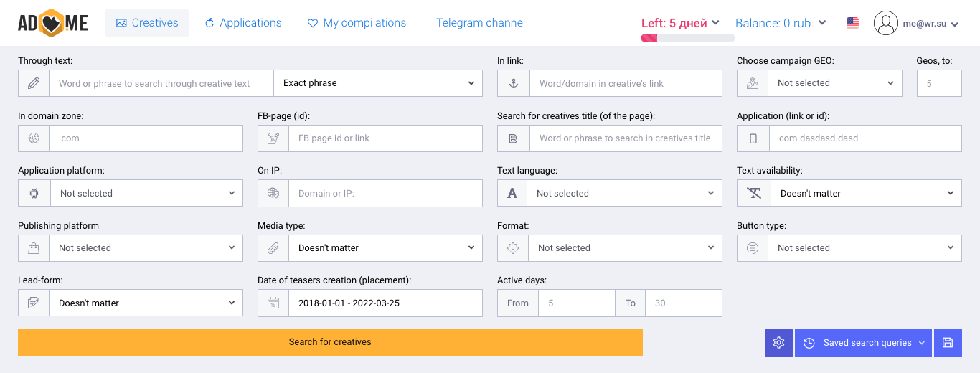This screenshot has height=373, width=980.
Task: Click the Android icon by Application platform
Action: coord(34,193)
